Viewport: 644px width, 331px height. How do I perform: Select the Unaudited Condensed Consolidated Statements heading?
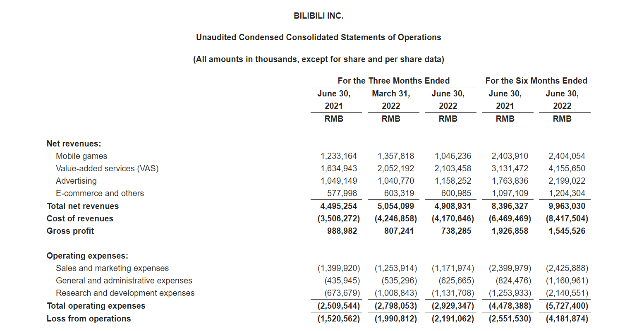point(318,37)
